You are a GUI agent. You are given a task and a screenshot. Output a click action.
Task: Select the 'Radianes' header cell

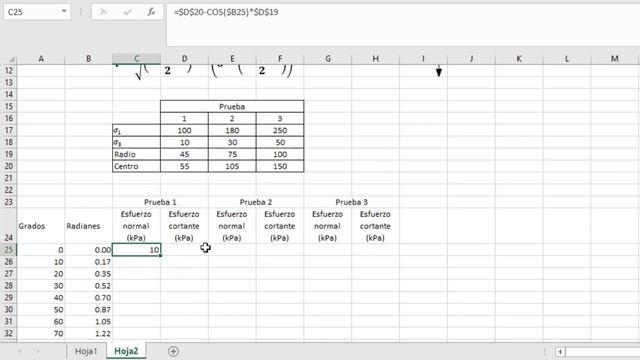click(x=89, y=226)
